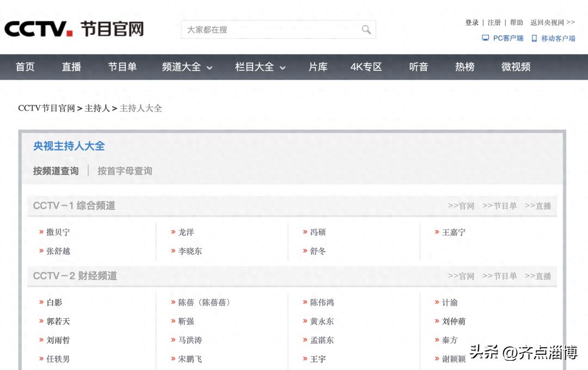588x370 pixels.
Task: Click the arrow marker before 马洪涛
Action: pyautogui.click(x=173, y=340)
